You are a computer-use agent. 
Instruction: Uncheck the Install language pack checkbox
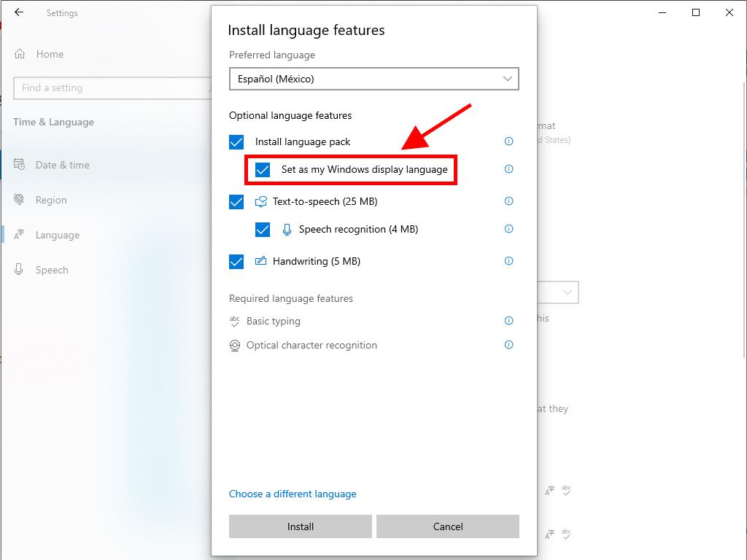tap(236, 142)
